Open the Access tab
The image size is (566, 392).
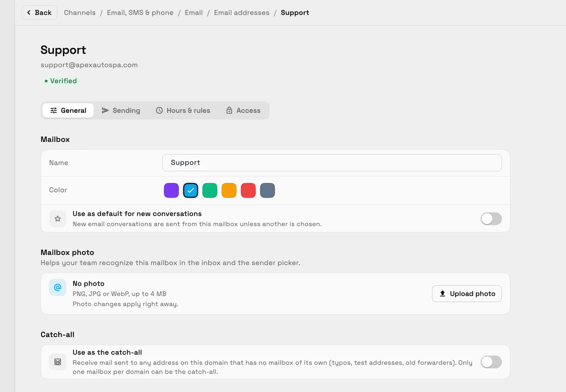point(243,110)
